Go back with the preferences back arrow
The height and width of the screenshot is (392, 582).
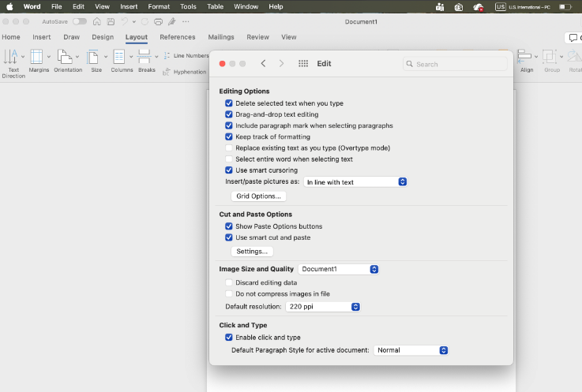pyautogui.click(x=263, y=63)
